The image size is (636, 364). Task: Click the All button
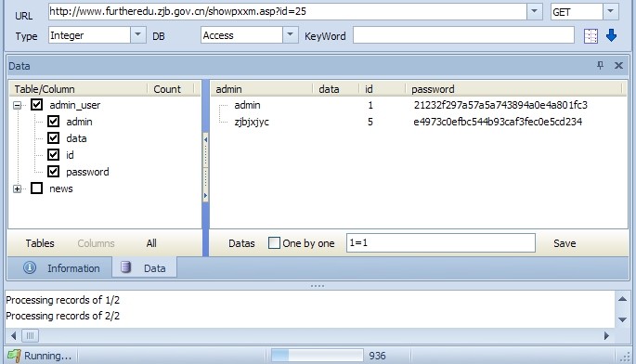pos(151,243)
